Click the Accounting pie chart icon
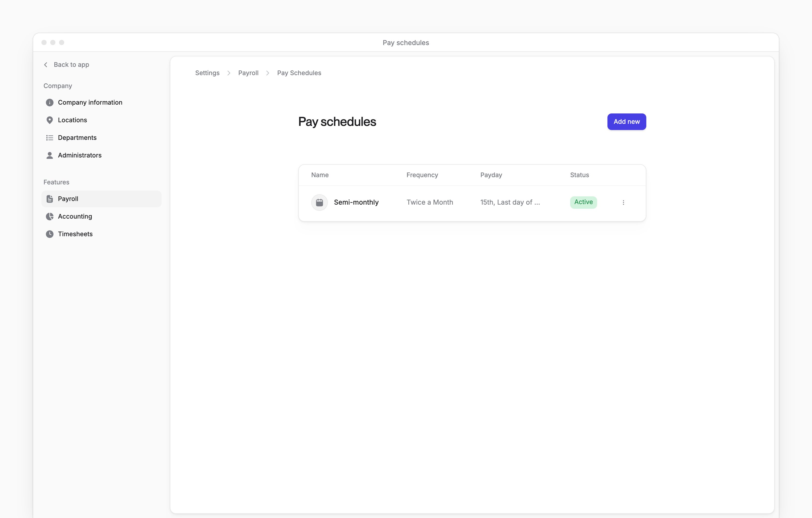Image resolution: width=812 pixels, height=518 pixels. point(49,217)
